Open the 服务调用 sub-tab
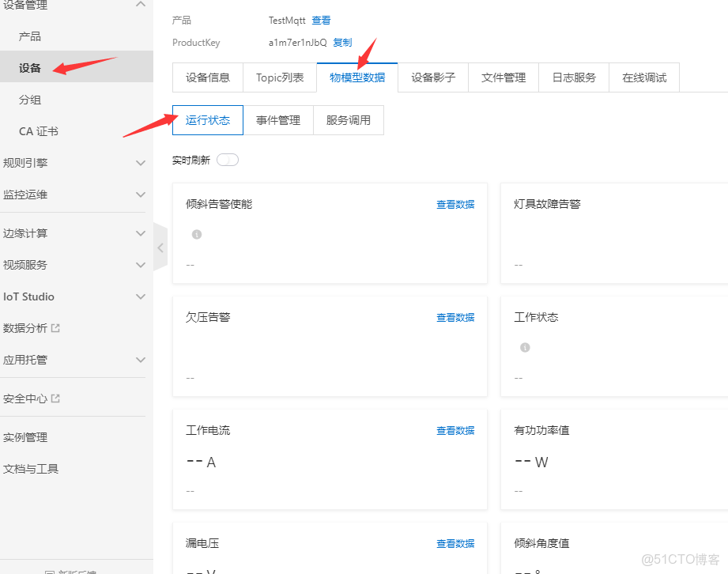 click(x=349, y=120)
